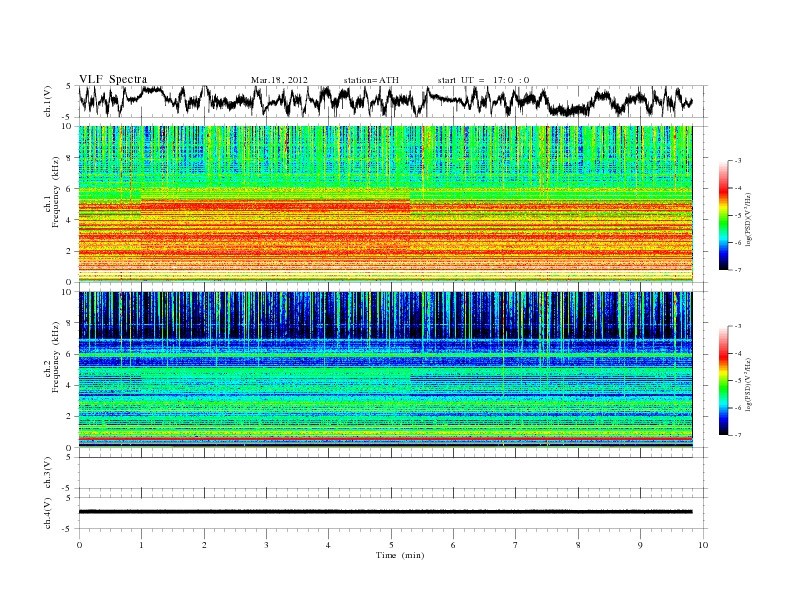This screenshot has width=792, height=612.
Task: Click the time axis tick label "10"
Action: [x=703, y=545]
